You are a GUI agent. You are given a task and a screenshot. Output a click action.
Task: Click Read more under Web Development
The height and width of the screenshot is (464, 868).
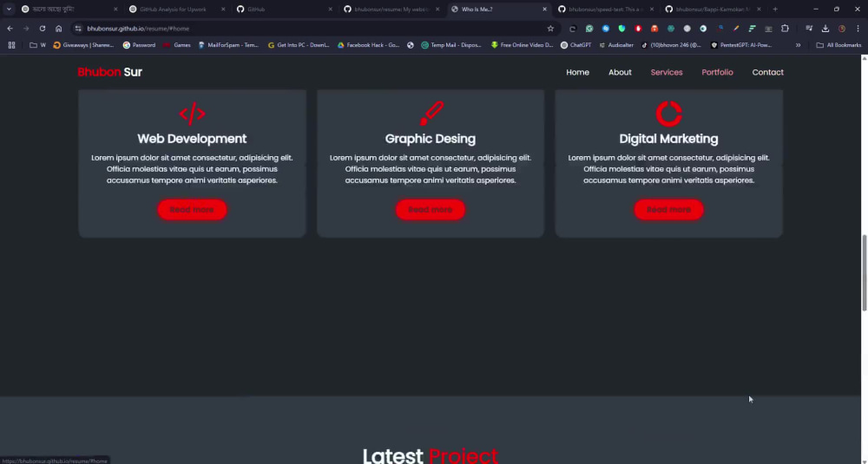click(x=192, y=210)
